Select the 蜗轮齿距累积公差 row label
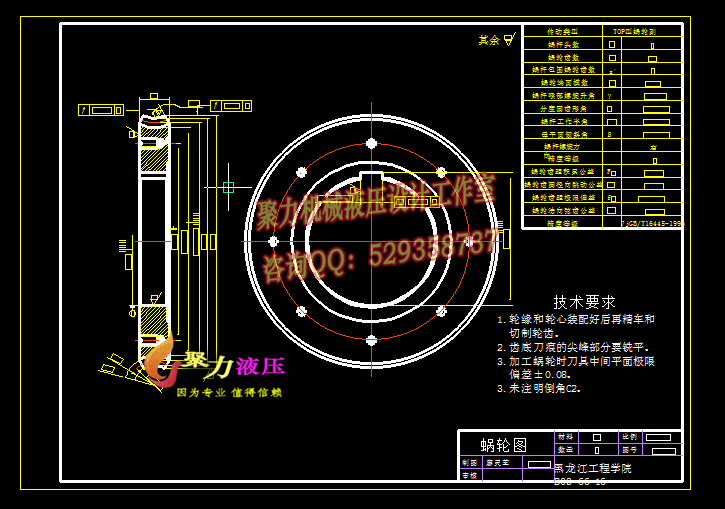725x509 pixels. click(562, 172)
